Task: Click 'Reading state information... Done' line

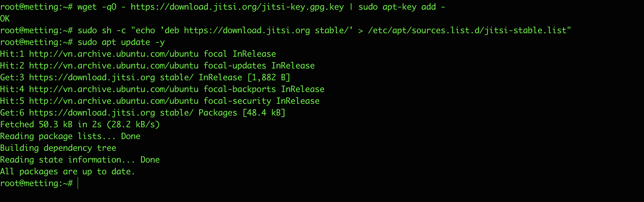Action: pyautogui.click(x=80, y=160)
